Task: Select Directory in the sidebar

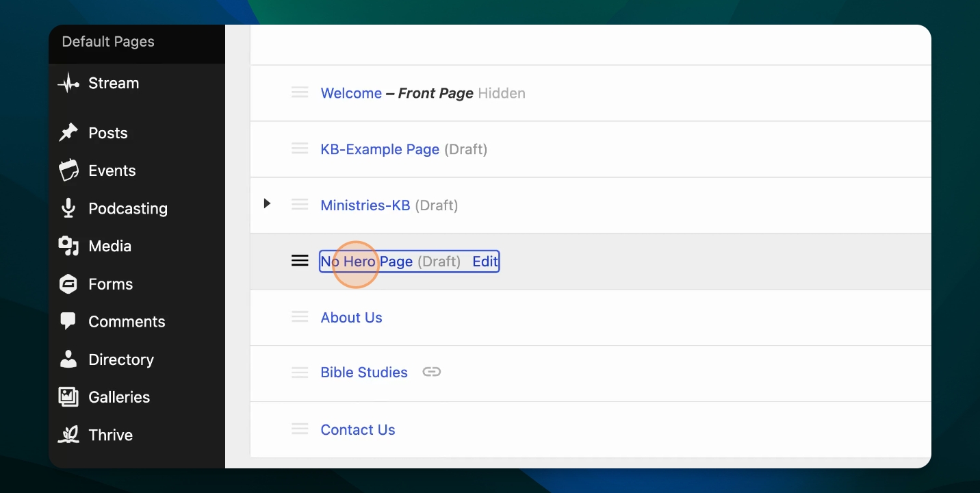Action: (x=121, y=359)
